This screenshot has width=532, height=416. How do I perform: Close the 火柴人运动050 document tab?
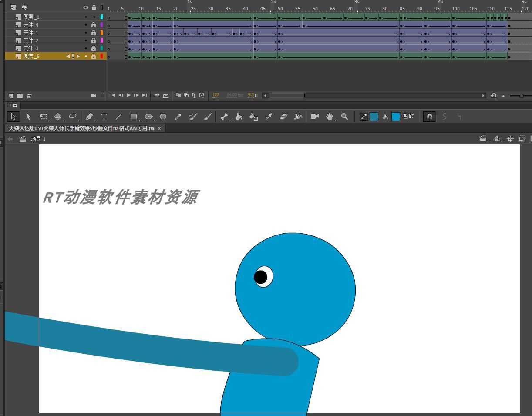point(159,128)
